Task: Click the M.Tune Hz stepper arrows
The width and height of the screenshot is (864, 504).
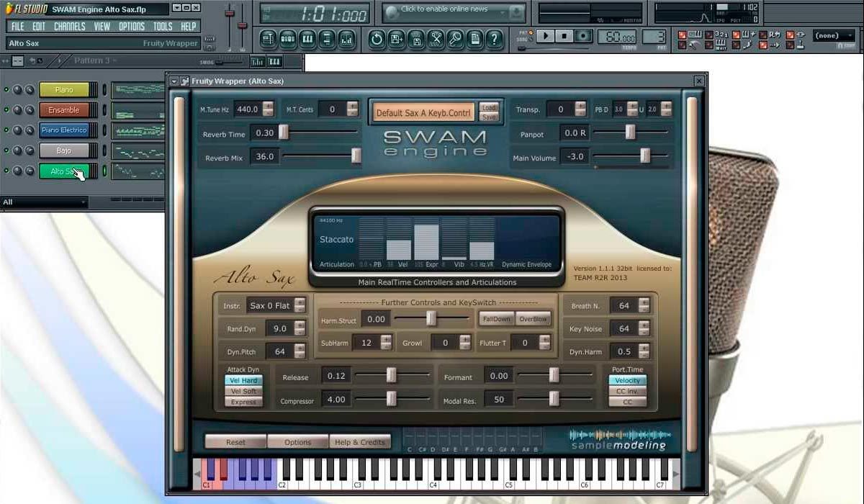Action: (x=269, y=109)
